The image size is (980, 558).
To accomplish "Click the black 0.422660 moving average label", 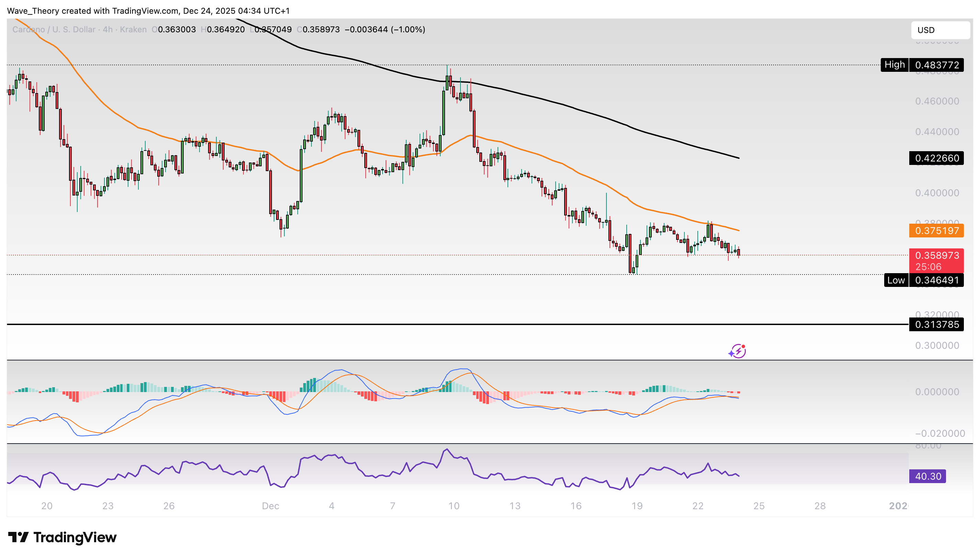I will pyautogui.click(x=936, y=158).
